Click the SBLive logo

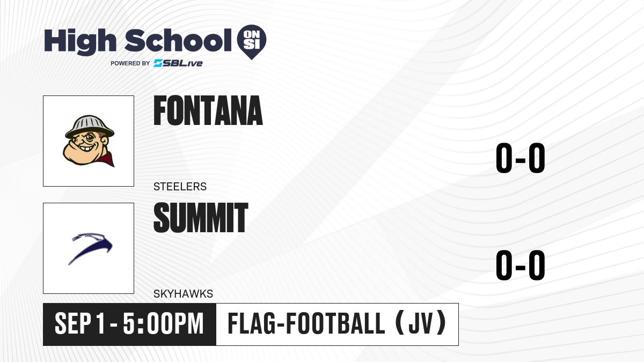[x=178, y=63]
